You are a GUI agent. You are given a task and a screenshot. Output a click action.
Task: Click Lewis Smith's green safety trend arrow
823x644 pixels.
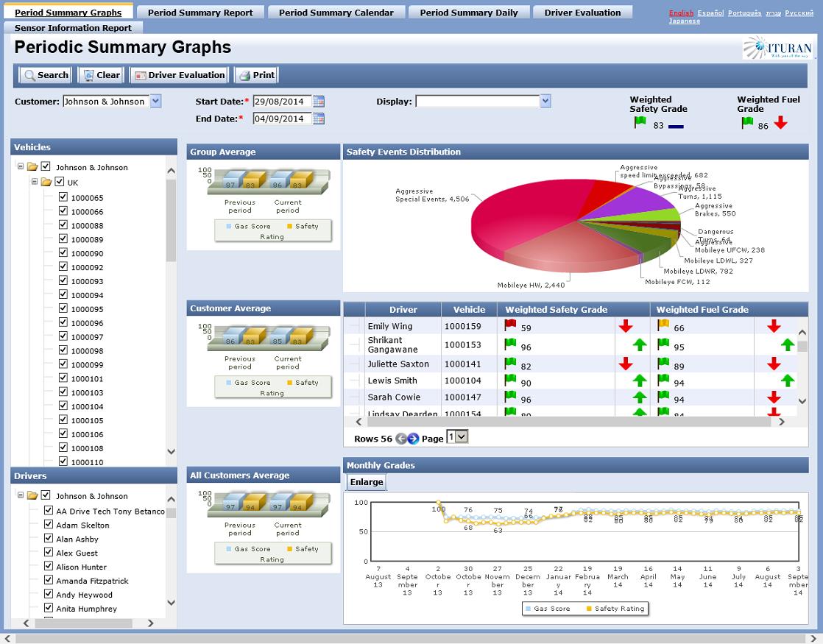pyautogui.click(x=639, y=381)
